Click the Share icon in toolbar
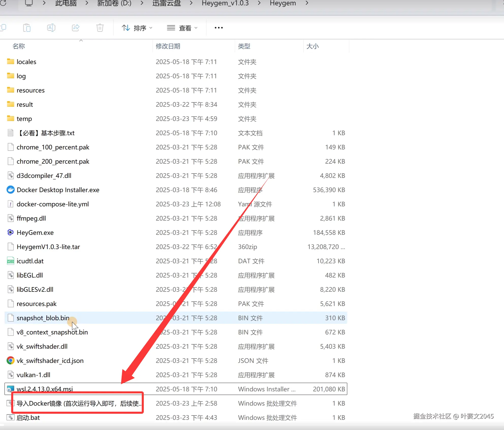 tap(76, 28)
